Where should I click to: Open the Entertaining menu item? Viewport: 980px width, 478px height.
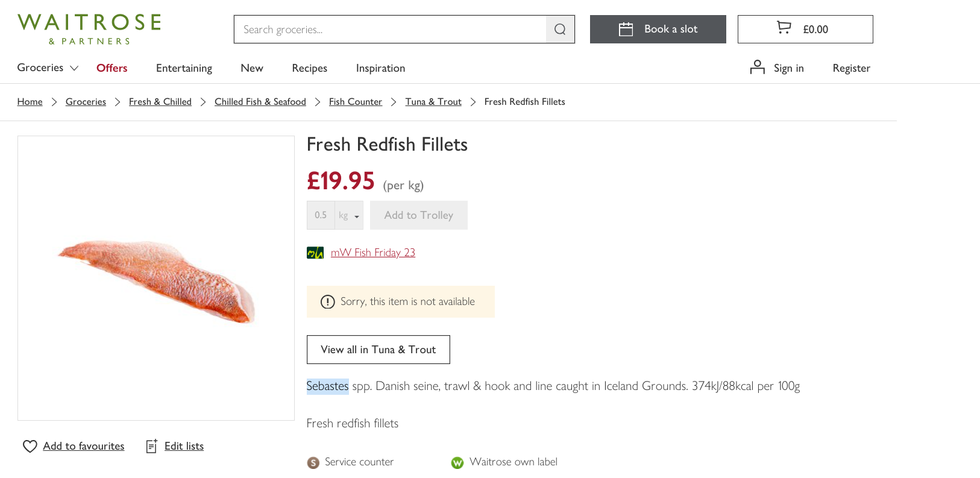click(184, 68)
